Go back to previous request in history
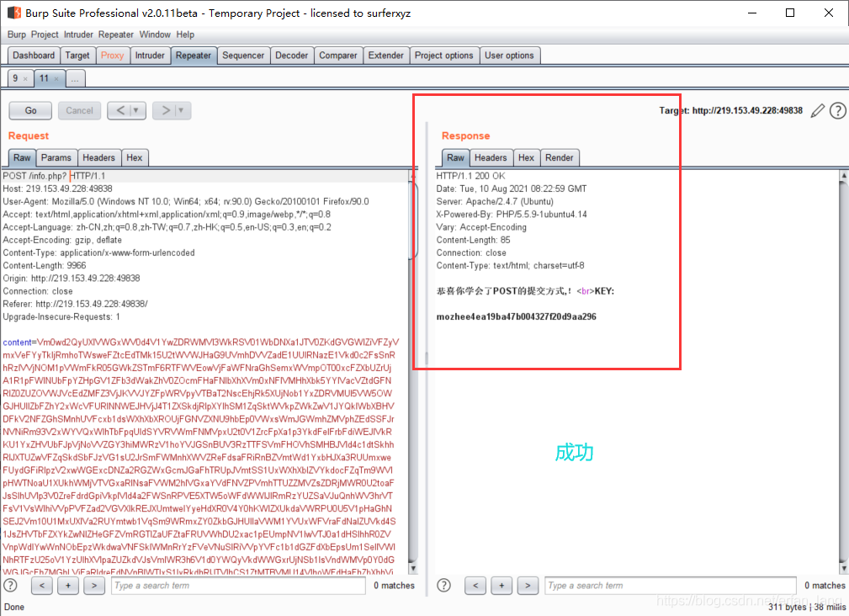Image resolution: width=849 pixels, height=616 pixels. [120, 110]
